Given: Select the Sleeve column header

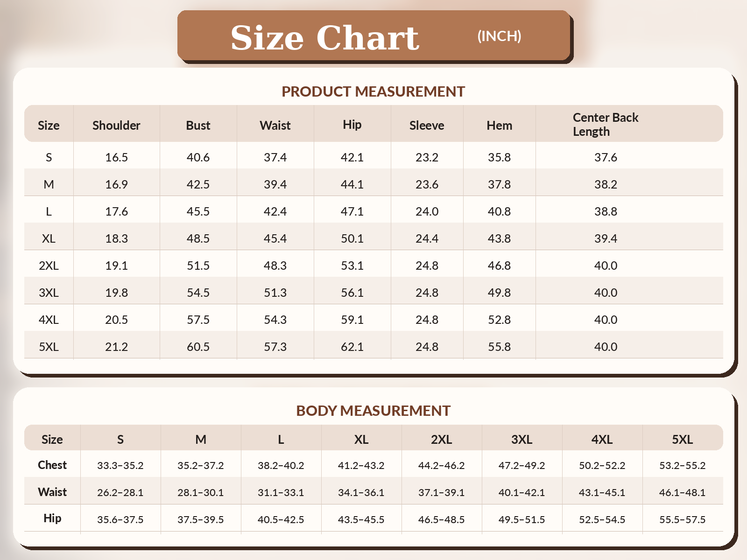Looking at the screenshot, I should 427,126.
